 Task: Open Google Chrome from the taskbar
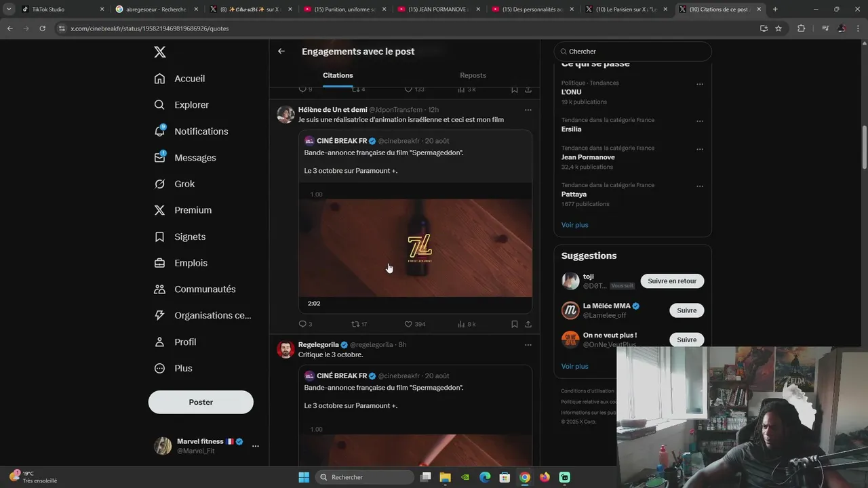point(525,477)
